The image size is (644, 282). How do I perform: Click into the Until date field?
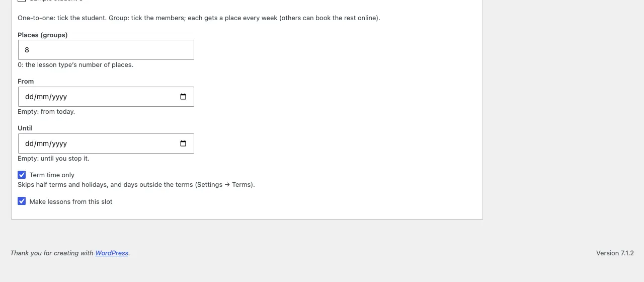(x=106, y=144)
